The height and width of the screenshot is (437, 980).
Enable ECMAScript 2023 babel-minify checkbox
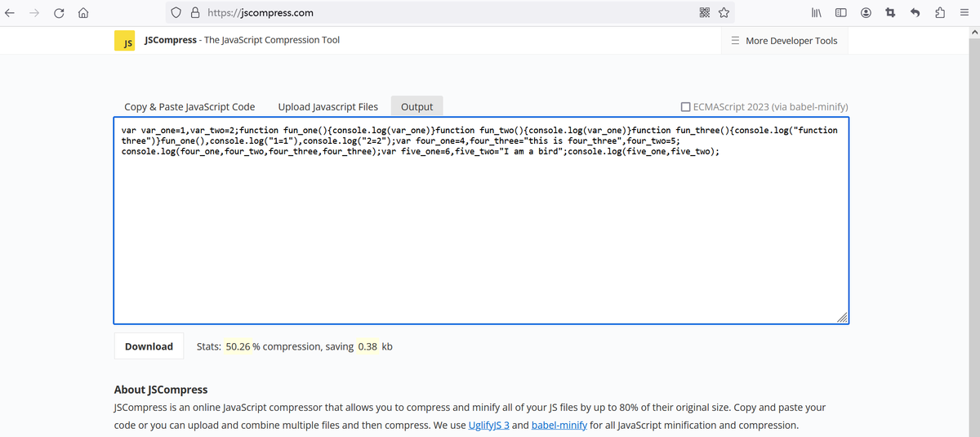click(x=686, y=107)
